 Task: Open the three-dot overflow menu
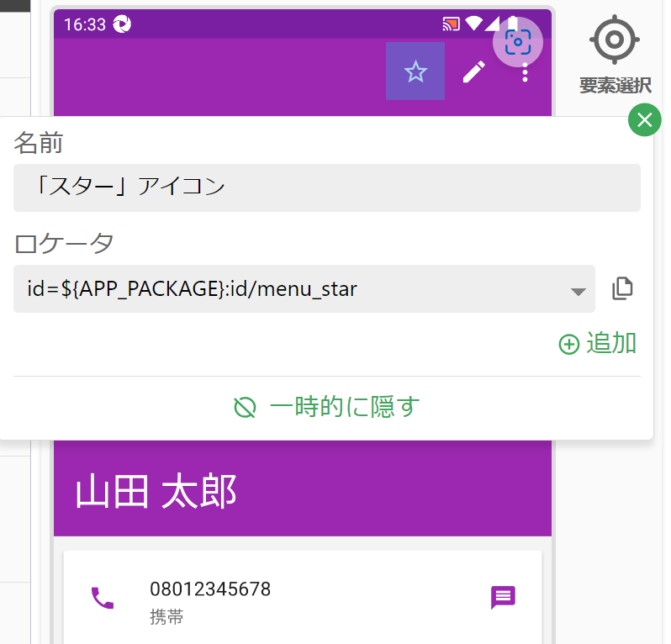point(525,74)
